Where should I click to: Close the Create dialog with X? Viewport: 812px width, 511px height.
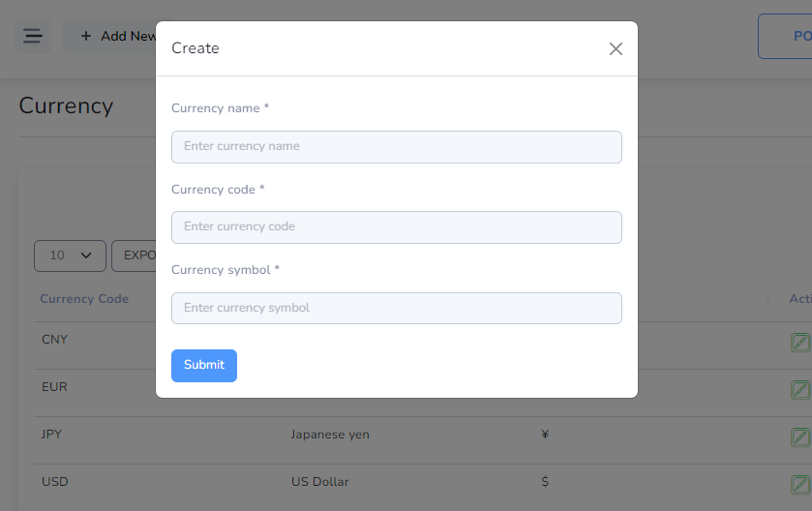(x=616, y=48)
